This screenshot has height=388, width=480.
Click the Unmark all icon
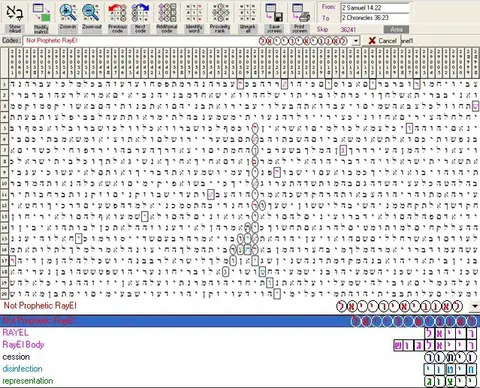click(x=247, y=12)
